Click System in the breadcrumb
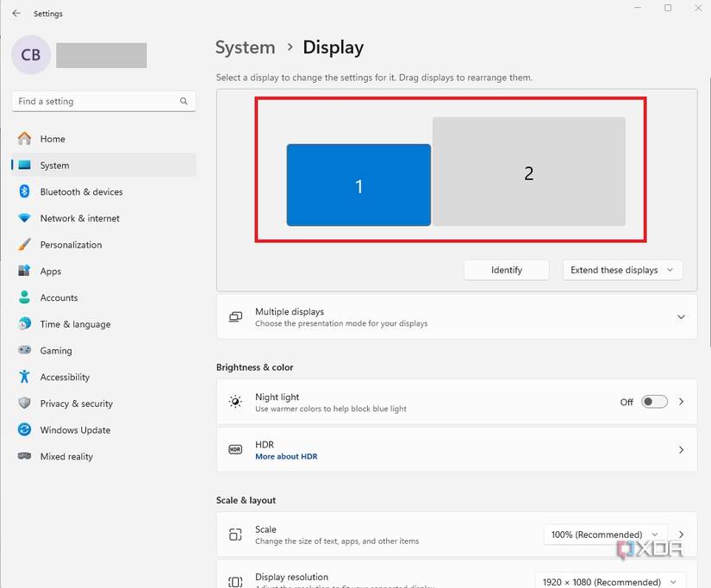Image resolution: width=711 pixels, height=588 pixels. 246,47
